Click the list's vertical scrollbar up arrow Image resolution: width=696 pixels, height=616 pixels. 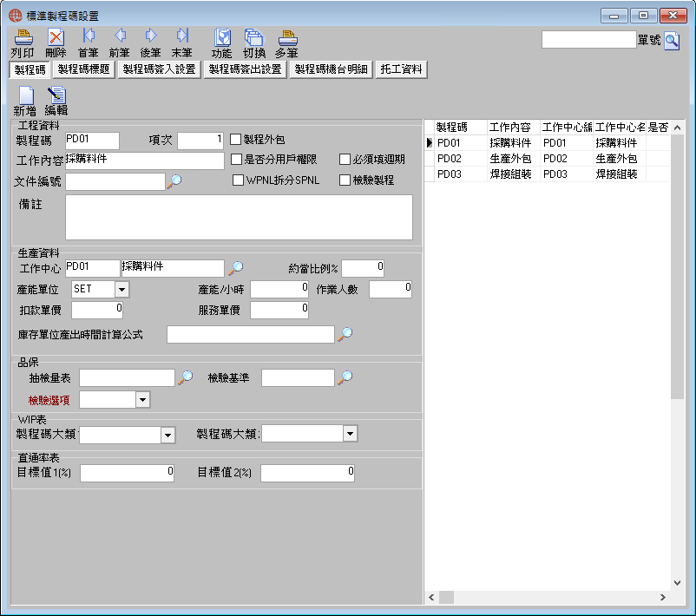tap(678, 128)
